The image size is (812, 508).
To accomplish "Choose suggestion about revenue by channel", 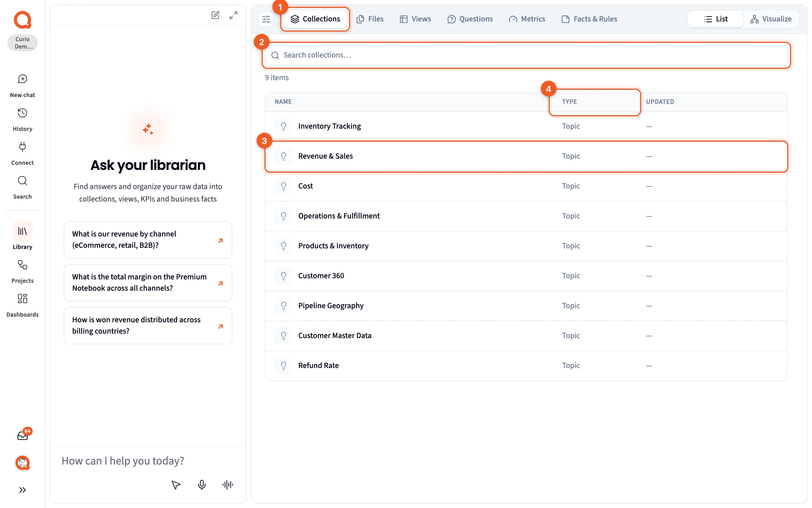I will [x=148, y=240].
